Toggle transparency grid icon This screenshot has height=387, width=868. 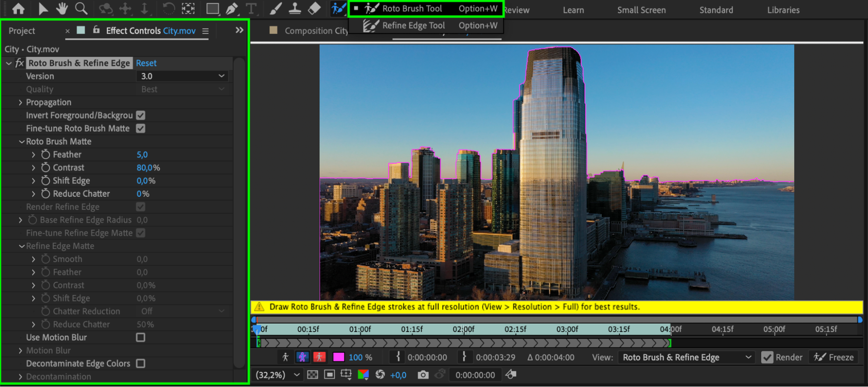[x=312, y=375]
